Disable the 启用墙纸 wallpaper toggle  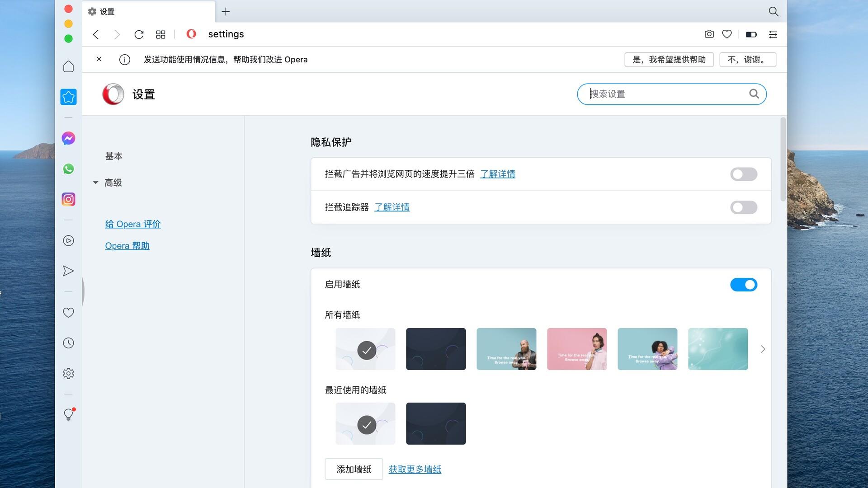[743, 285]
